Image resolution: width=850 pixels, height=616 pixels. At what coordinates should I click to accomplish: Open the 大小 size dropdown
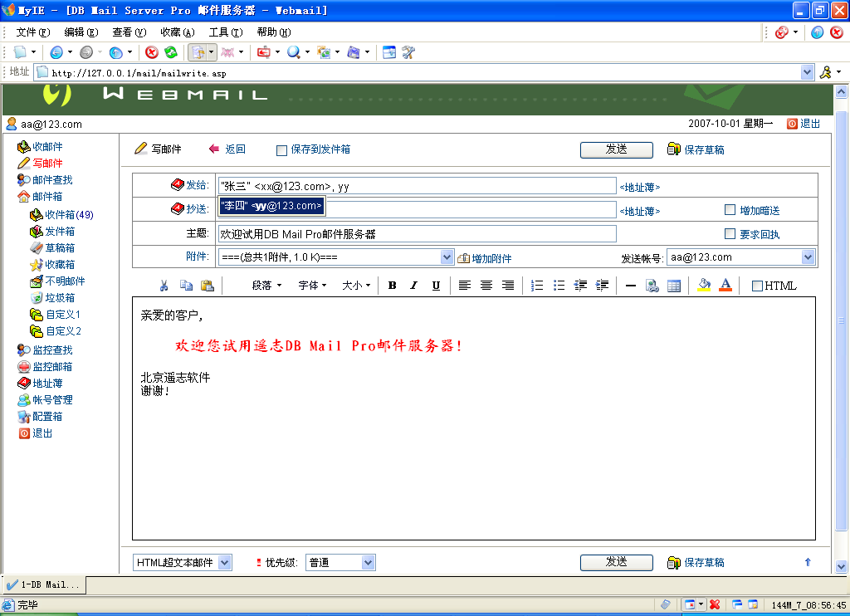pyautogui.click(x=356, y=286)
